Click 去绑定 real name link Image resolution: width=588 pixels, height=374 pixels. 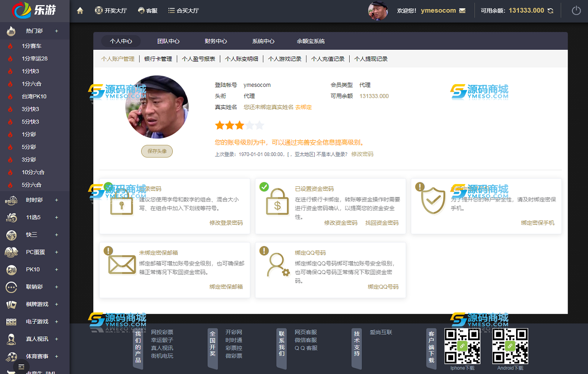[303, 107]
